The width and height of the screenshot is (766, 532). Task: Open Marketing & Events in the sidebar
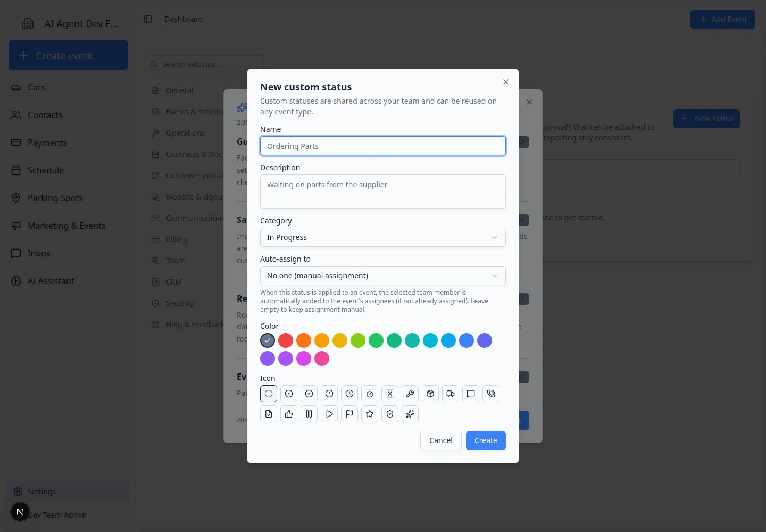(68, 226)
